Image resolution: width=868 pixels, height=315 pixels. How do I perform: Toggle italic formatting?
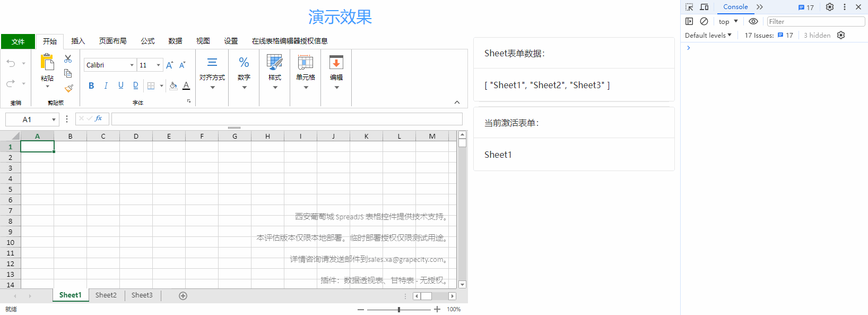click(x=106, y=86)
